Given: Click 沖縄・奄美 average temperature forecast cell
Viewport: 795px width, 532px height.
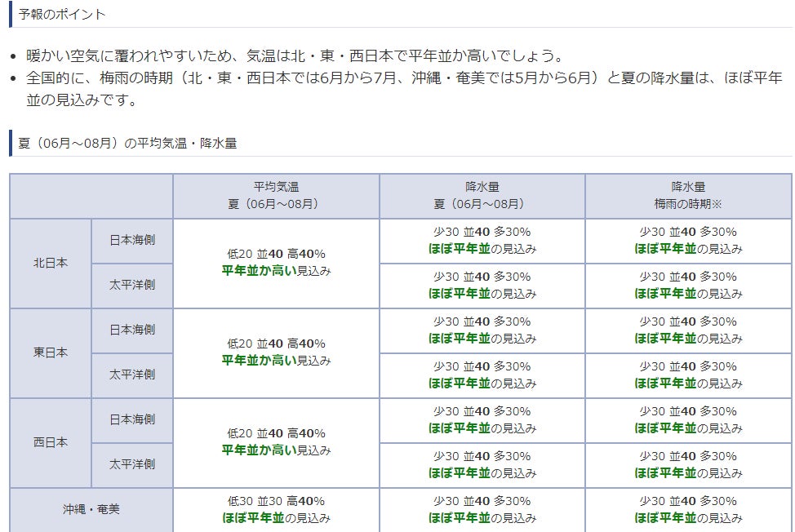Looking at the screenshot, I should 276,509.
